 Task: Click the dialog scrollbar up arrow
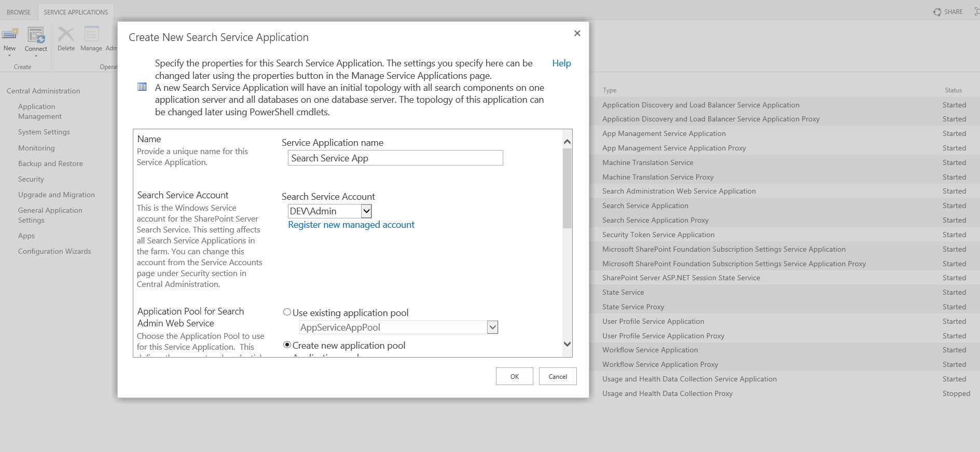[567, 142]
